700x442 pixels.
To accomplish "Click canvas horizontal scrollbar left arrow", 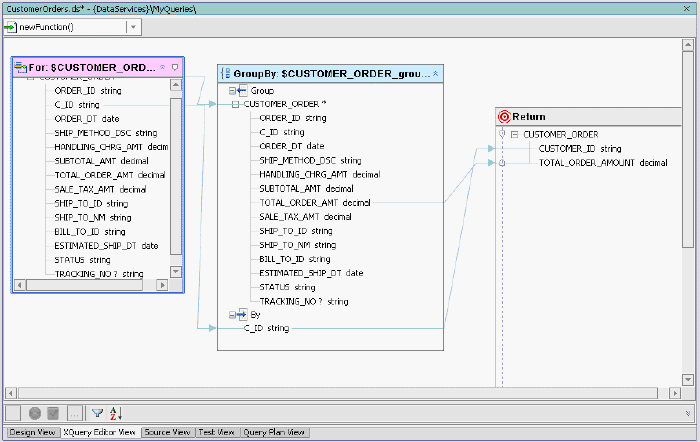I will click(x=11, y=393).
